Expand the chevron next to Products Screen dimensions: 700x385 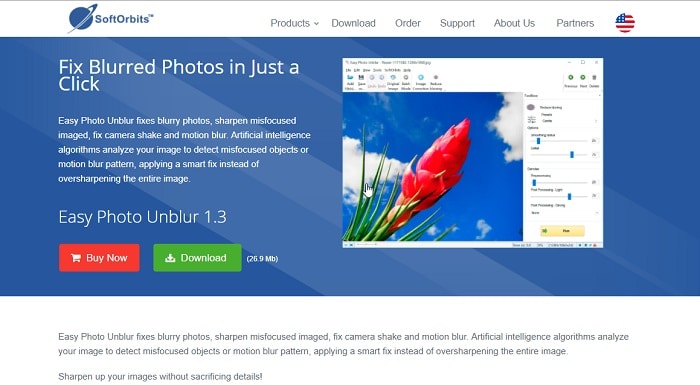[x=316, y=24]
